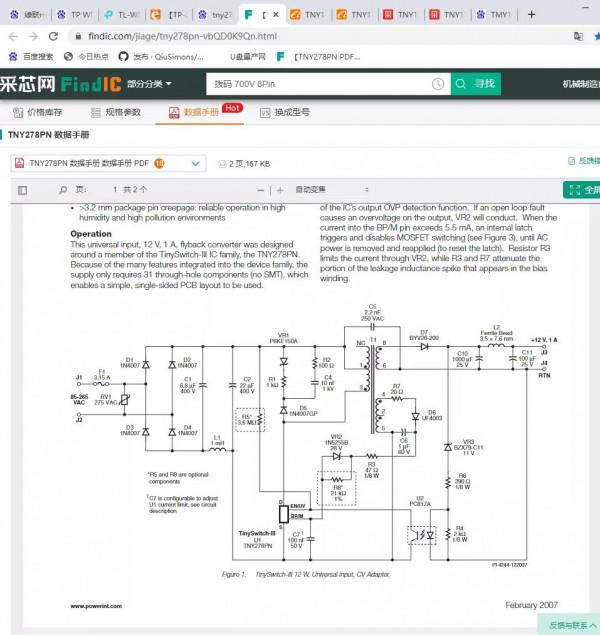Zoom in the PDF with plus button
This screenshot has height=635, width=600.
point(280,190)
